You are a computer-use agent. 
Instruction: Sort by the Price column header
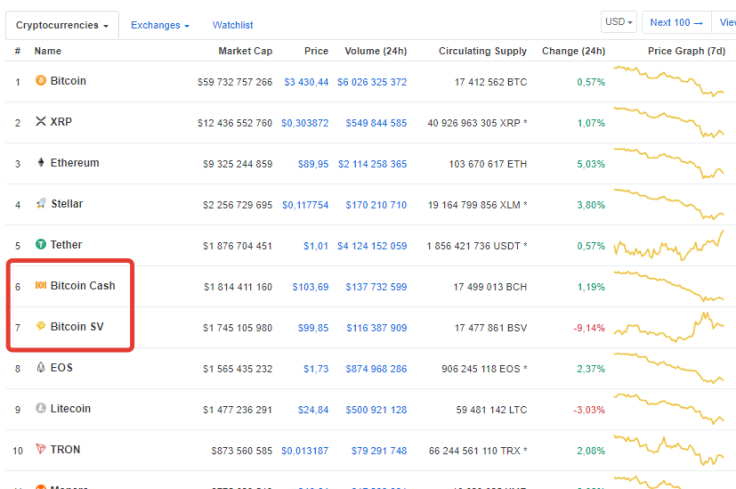coord(316,51)
